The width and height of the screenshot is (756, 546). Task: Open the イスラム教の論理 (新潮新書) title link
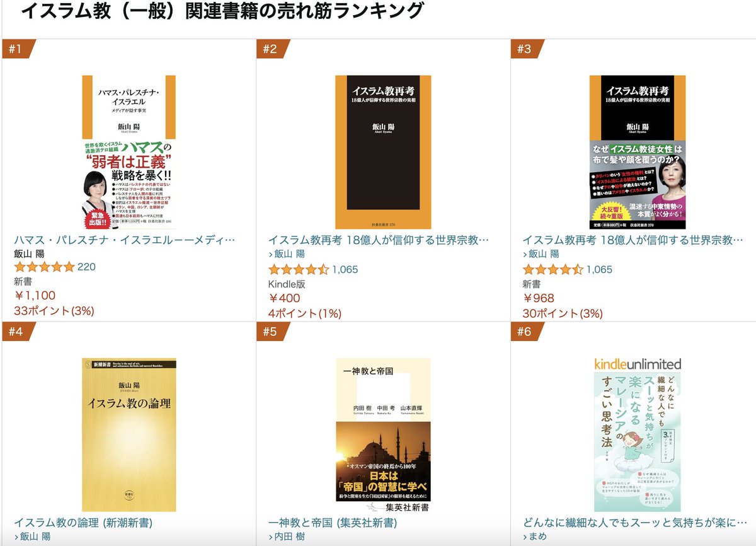tap(83, 523)
